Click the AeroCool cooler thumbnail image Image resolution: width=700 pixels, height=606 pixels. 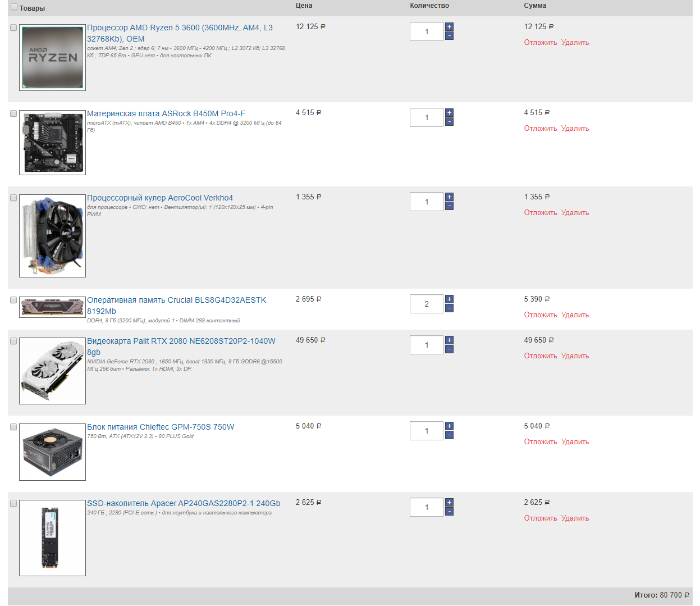tap(52, 236)
